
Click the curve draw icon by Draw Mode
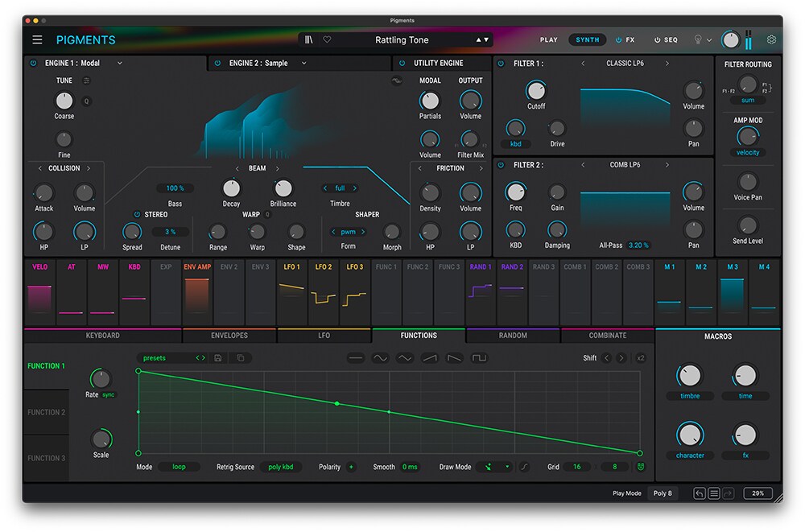point(524,467)
